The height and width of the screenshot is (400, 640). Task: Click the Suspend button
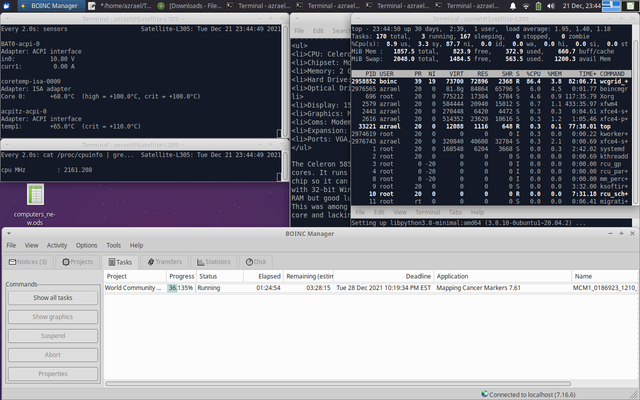(53, 336)
